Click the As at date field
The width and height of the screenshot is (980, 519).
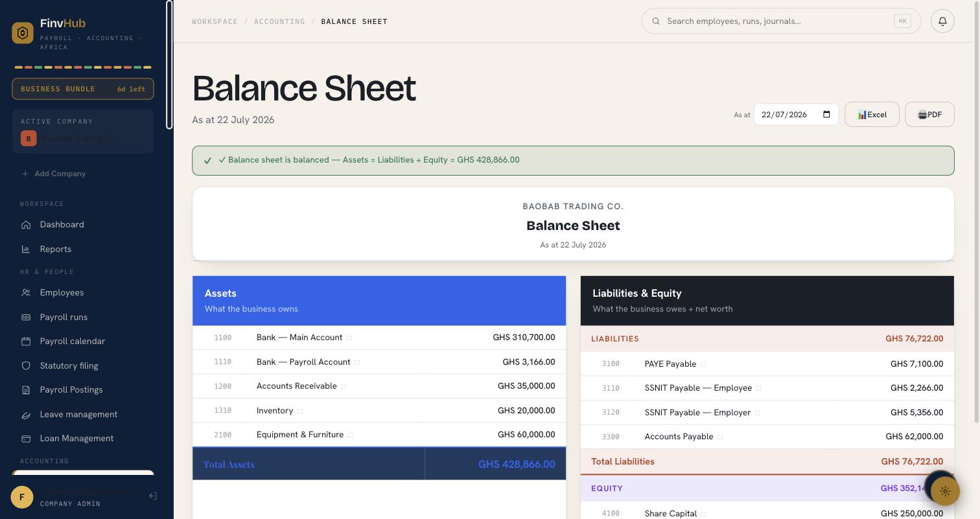click(x=796, y=115)
